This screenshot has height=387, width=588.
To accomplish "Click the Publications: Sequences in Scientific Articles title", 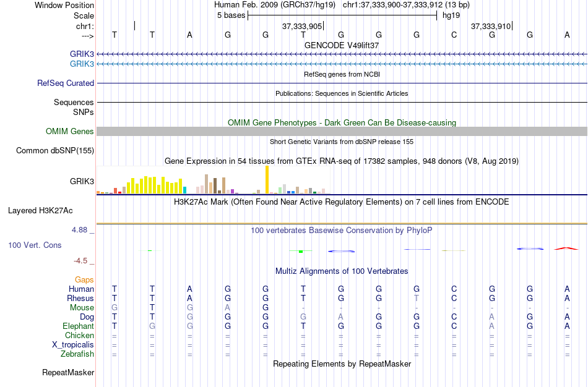I will click(x=342, y=93).
